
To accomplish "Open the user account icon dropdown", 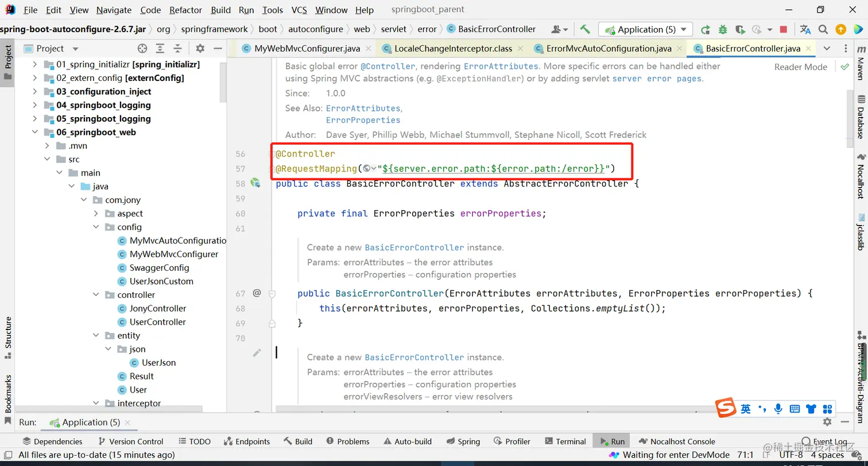I will point(559,29).
